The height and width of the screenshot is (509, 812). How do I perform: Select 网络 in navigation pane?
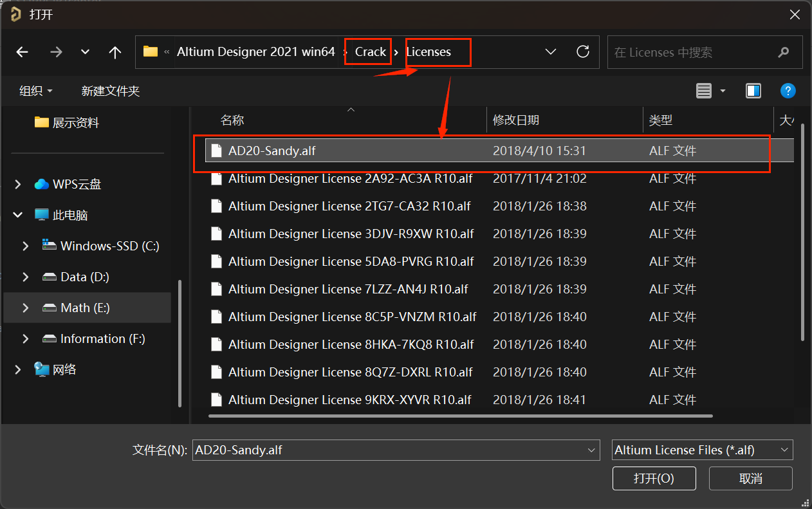[55, 369]
